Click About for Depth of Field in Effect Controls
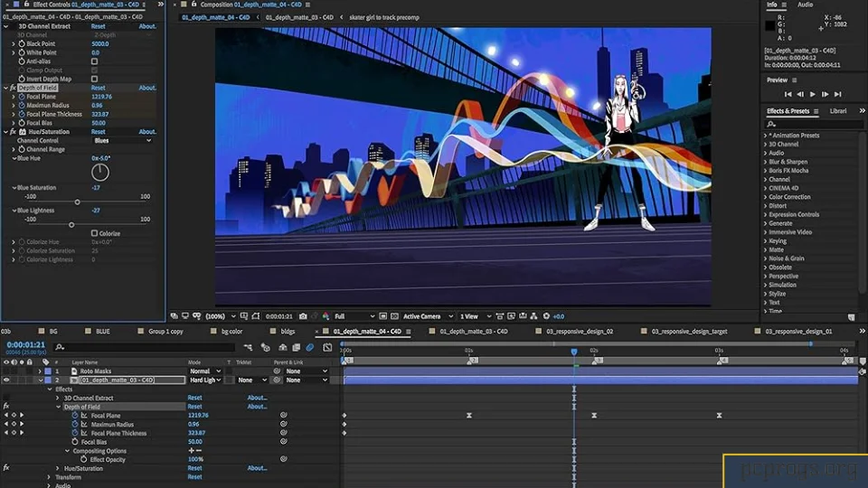Viewport: 868px width, 488px height. [147, 88]
